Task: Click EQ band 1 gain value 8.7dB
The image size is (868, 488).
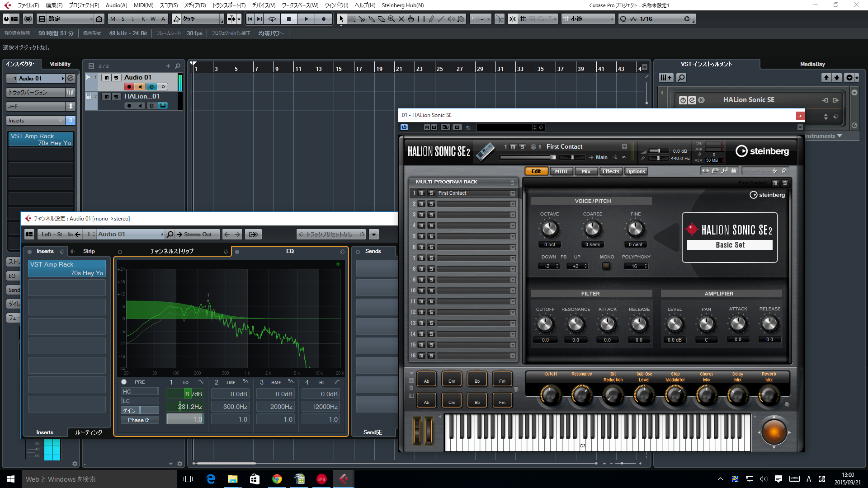Action: click(x=185, y=394)
